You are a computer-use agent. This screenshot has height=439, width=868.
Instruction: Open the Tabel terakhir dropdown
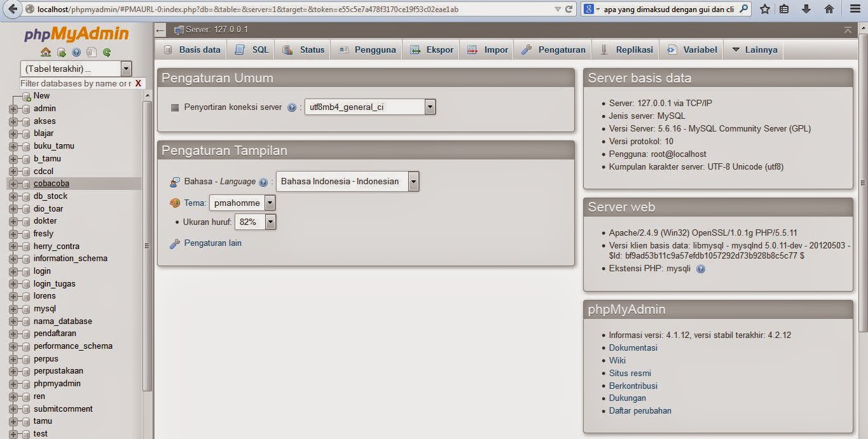(75, 69)
